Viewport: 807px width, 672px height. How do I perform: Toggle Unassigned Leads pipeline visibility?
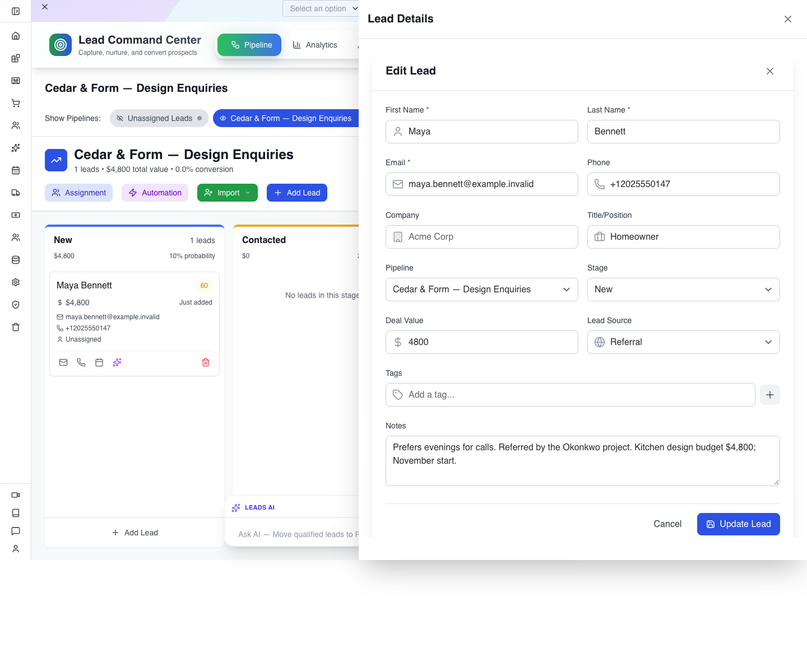tap(159, 118)
